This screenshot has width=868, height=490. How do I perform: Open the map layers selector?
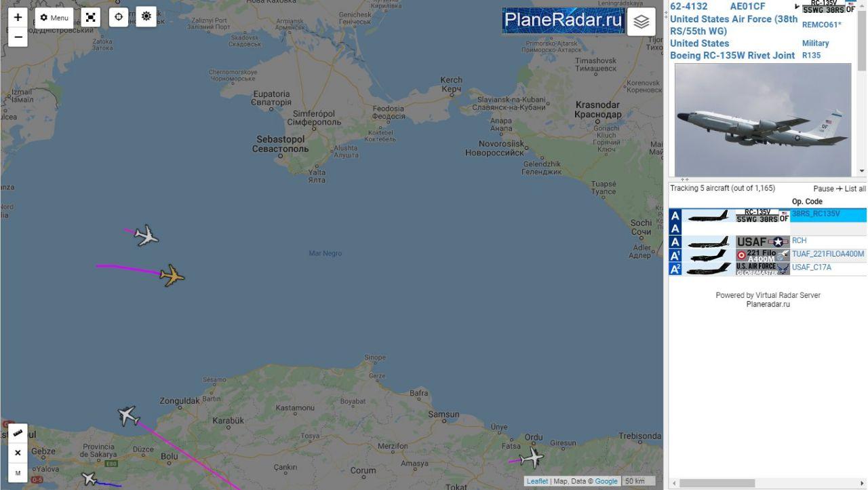point(641,22)
